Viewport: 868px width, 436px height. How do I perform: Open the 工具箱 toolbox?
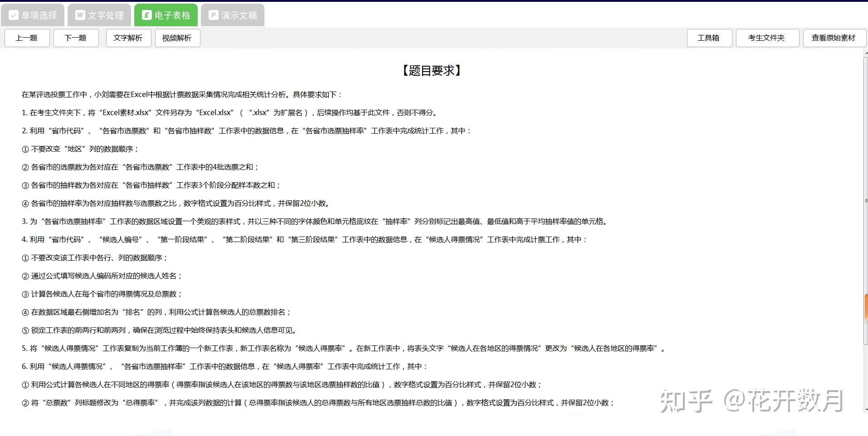709,38
